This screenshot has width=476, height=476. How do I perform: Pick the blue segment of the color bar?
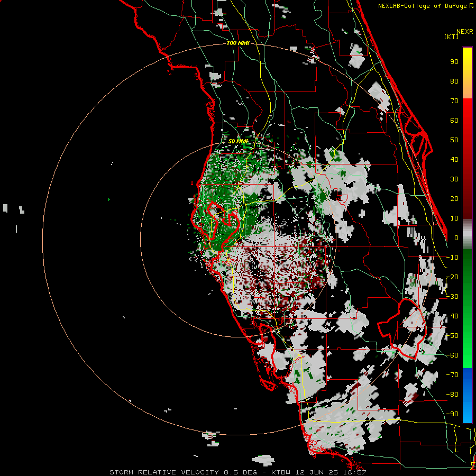click(x=467, y=396)
